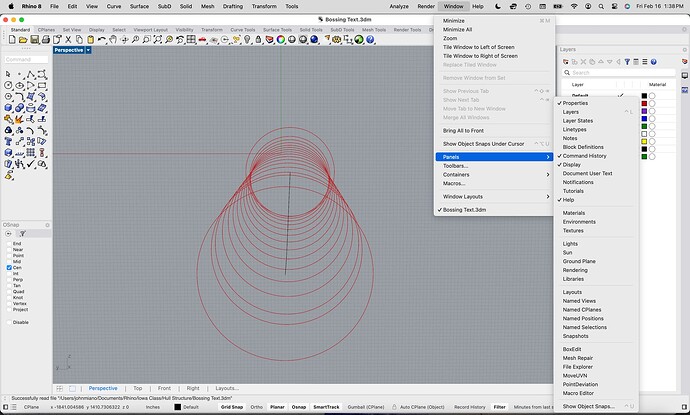Expand the Window Layouts submenu
The width and height of the screenshot is (690, 415).
494,197
